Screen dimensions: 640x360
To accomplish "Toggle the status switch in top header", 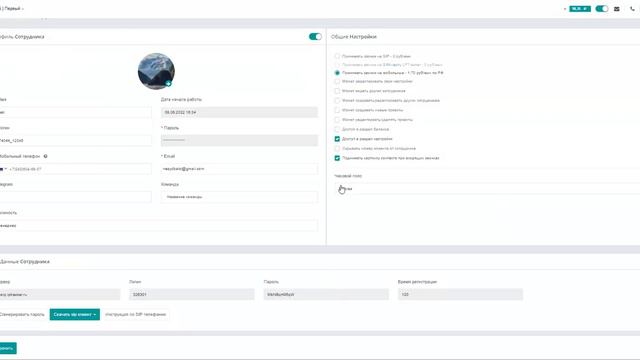I will click(x=602, y=9).
